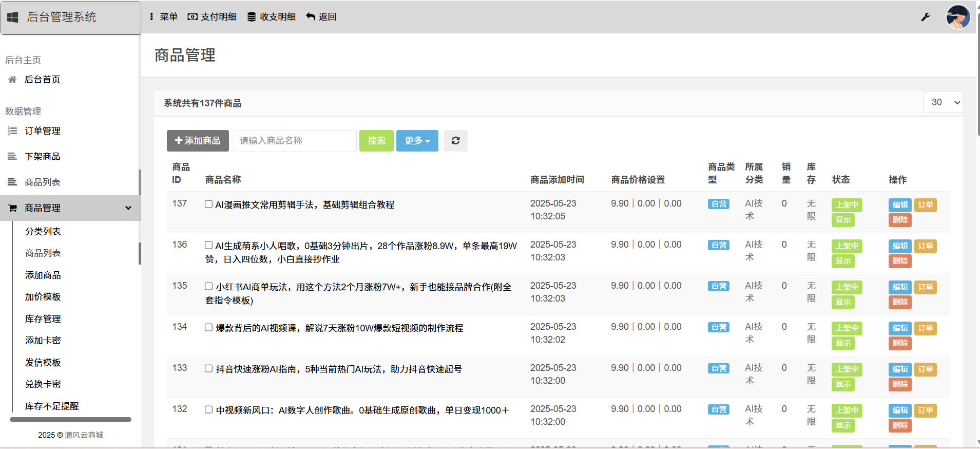Image resolution: width=980 pixels, height=449 pixels.
Task: Click the refresh icon button
Action: tap(455, 141)
